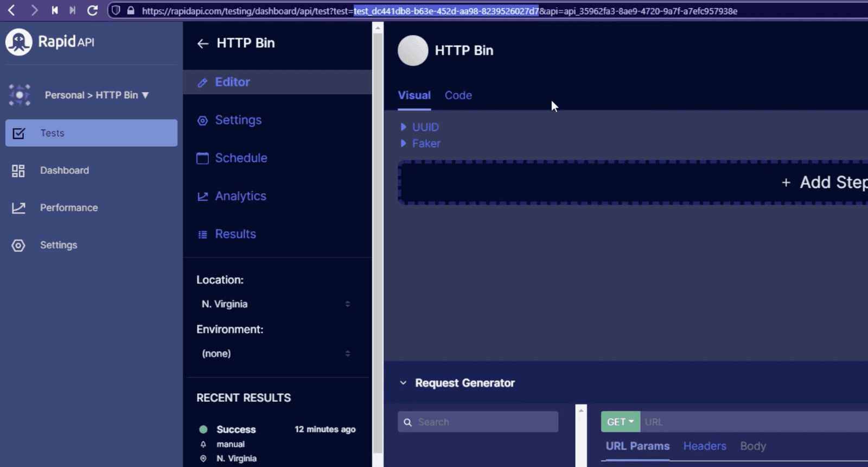This screenshot has width=868, height=467.
Task: Click the Analytics graph icon
Action: click(202, 197)
